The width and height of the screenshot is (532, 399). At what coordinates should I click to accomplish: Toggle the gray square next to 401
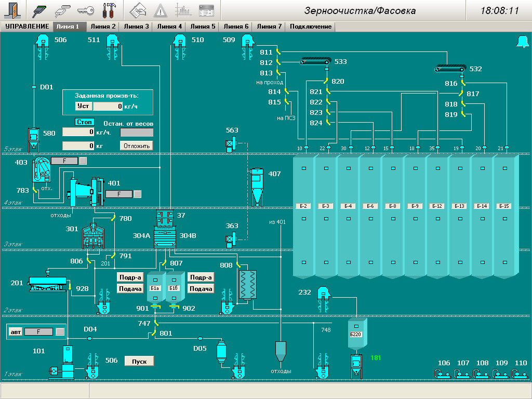[x=137, y=194]
